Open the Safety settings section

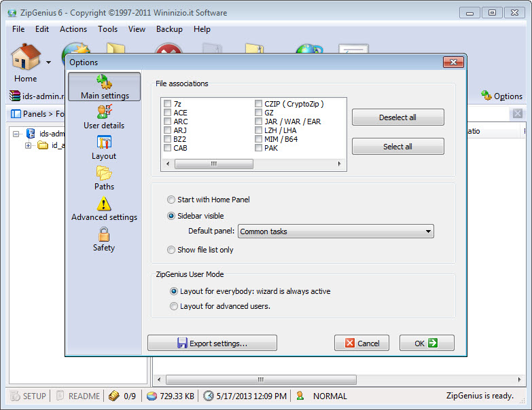104,239
